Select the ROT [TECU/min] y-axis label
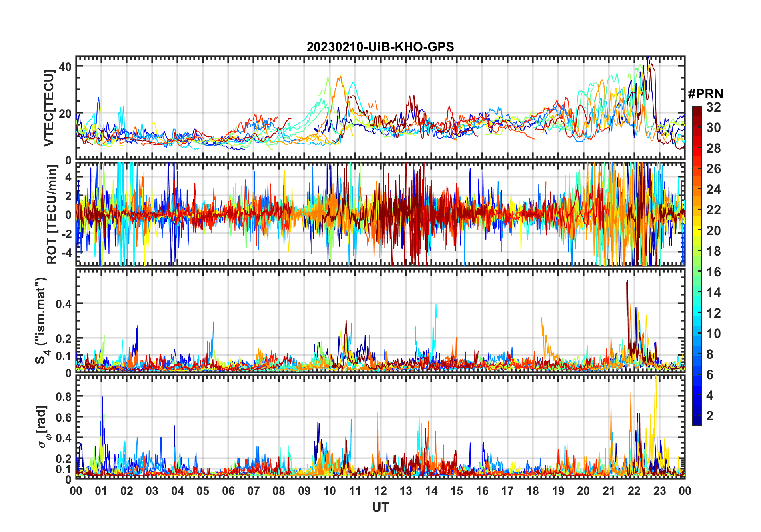The width and height of the screenshot is (761, 532). pyautogui.click(x=52, y=214)
